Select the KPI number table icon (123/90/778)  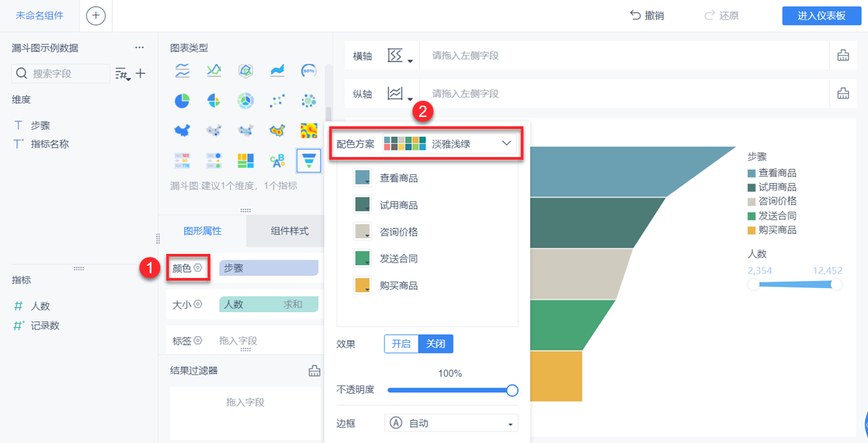tap(182, 160)
